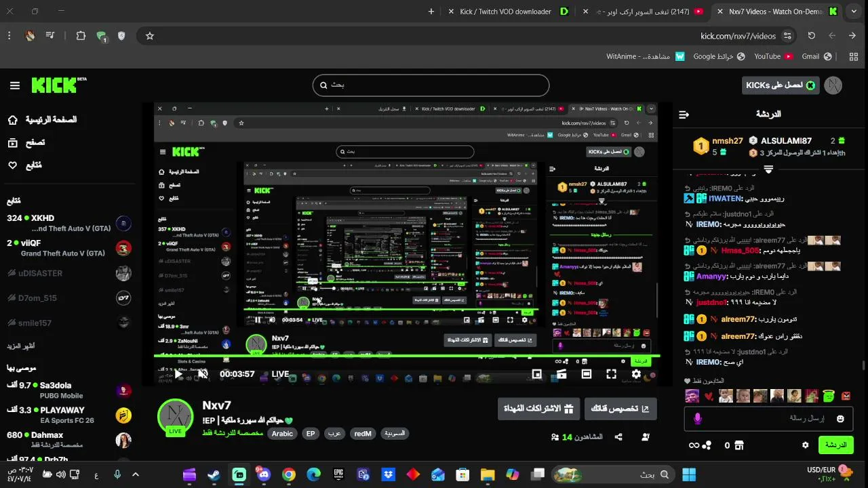Click the Kick search box

(431, 85)
